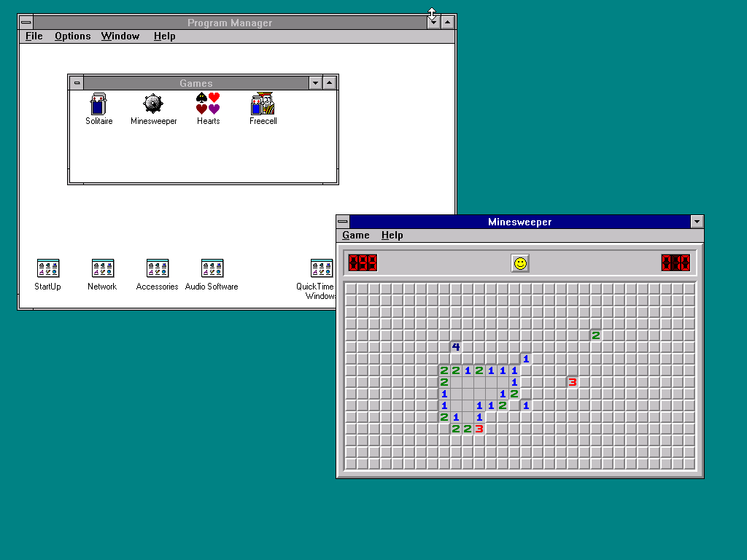This screenshot has height=560, width=747.
Task: Select the Hearts card game icon
Action: pos(208,105)
